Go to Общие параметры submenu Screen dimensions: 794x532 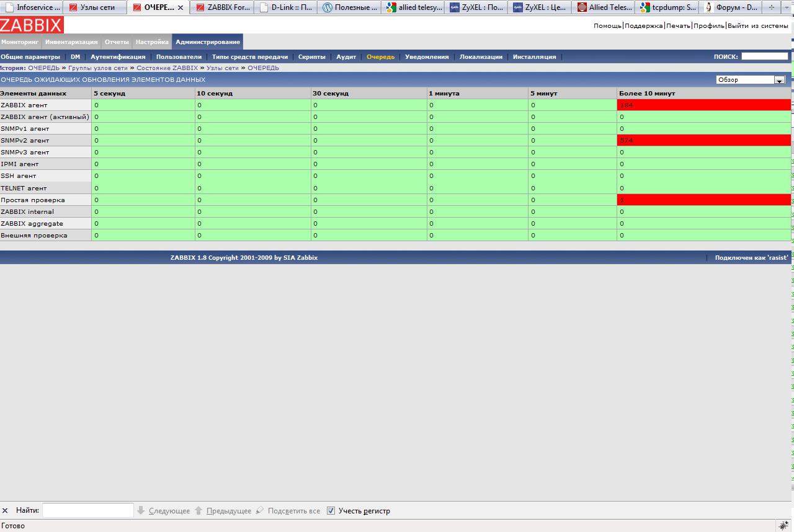[30, 56]
